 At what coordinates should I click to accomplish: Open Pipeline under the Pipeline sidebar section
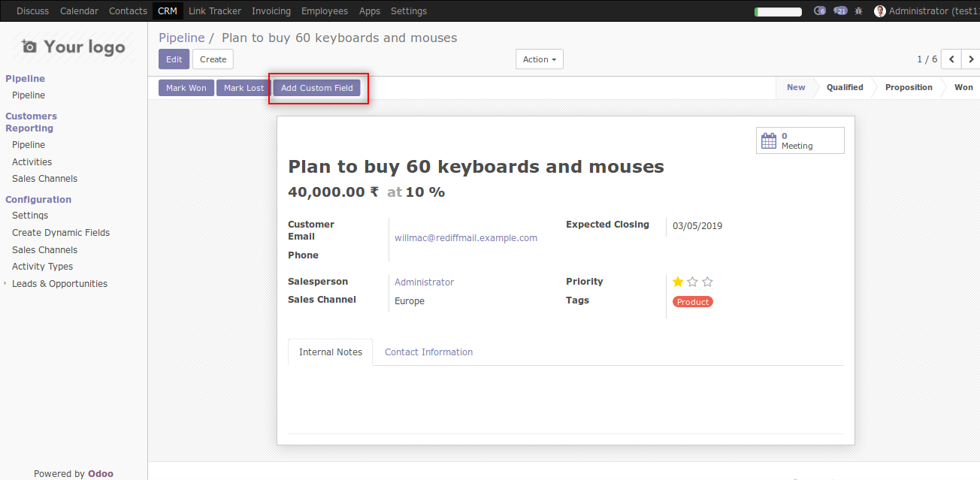(x=29, y=95)
